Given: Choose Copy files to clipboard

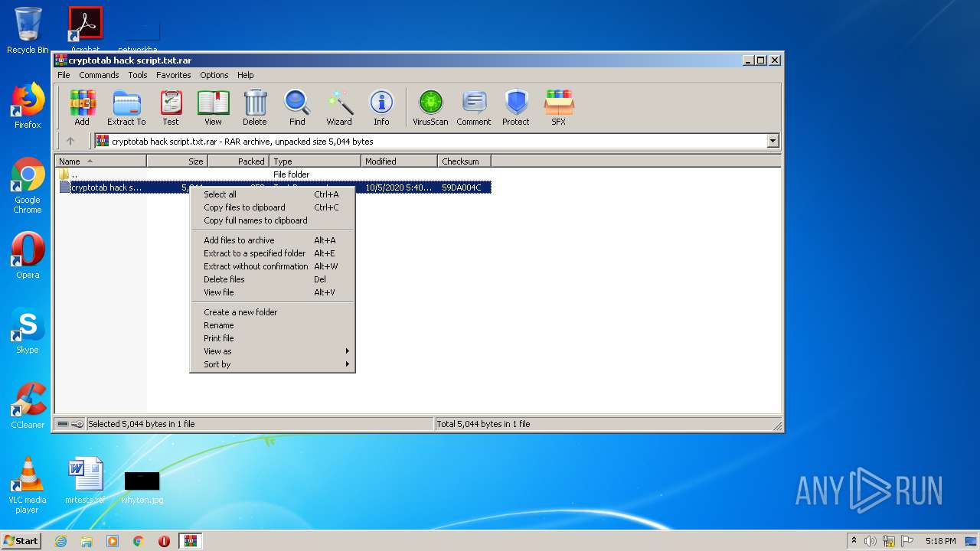Looking at the screenshot, I should [273, 207].
